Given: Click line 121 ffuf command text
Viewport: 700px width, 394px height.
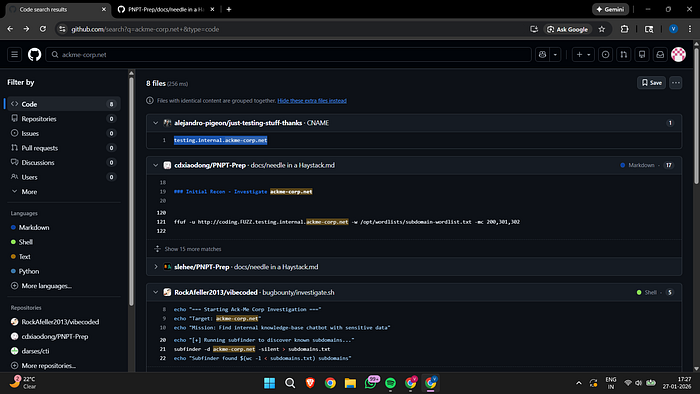Looking at the screenshot, I should 347,222.
